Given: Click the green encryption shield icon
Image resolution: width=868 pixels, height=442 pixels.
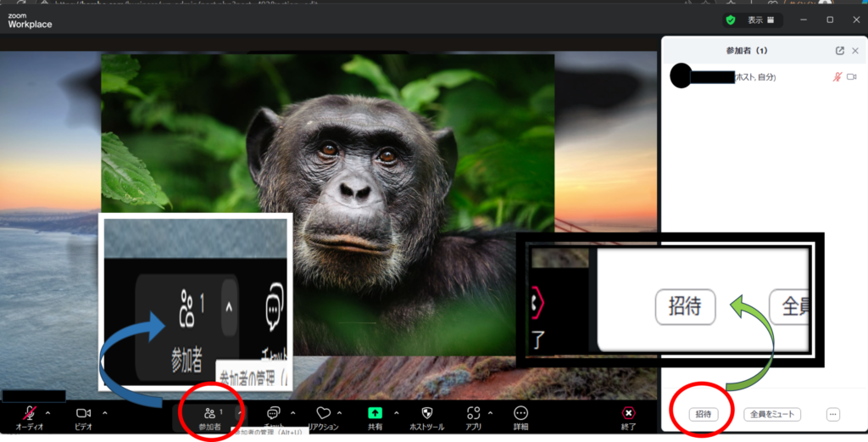Looking at the screenshot, I should pyautogui.click(x=730, y=20).
